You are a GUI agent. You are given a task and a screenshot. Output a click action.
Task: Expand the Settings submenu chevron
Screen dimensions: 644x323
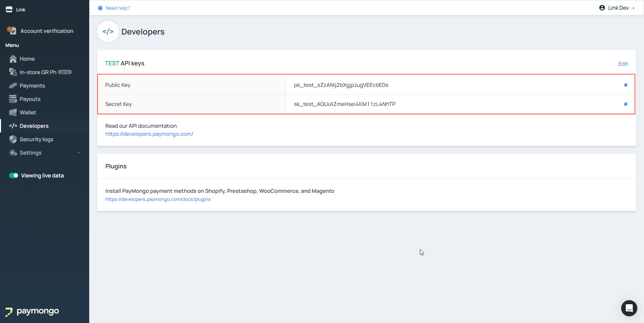(79, 153)
